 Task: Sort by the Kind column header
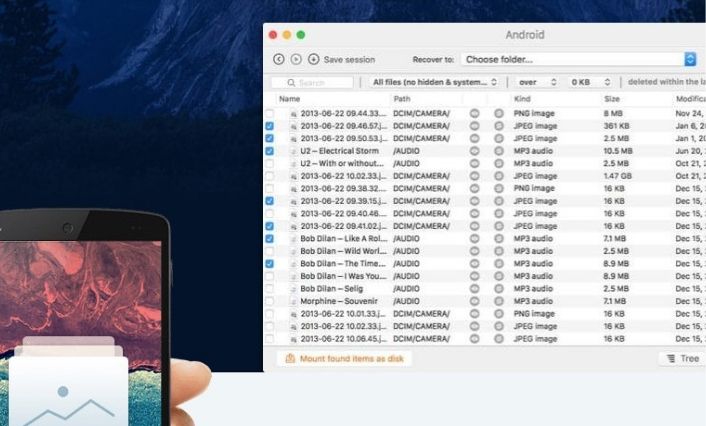(522, 99)
